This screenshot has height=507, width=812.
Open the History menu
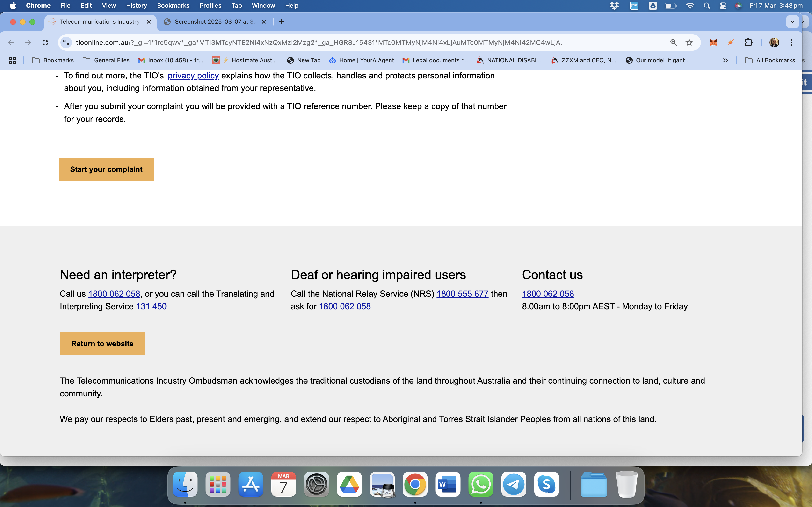[x=136, y=6]
